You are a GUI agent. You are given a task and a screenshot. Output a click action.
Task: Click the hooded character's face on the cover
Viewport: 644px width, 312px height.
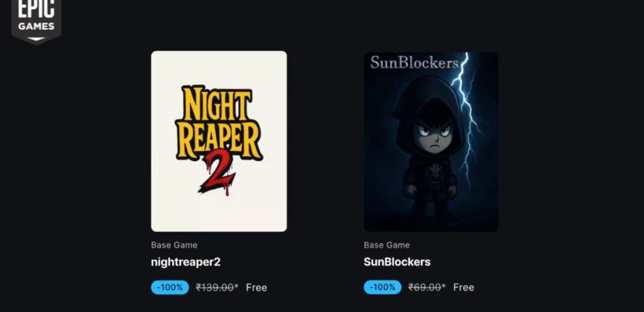[x=434, y=136]
